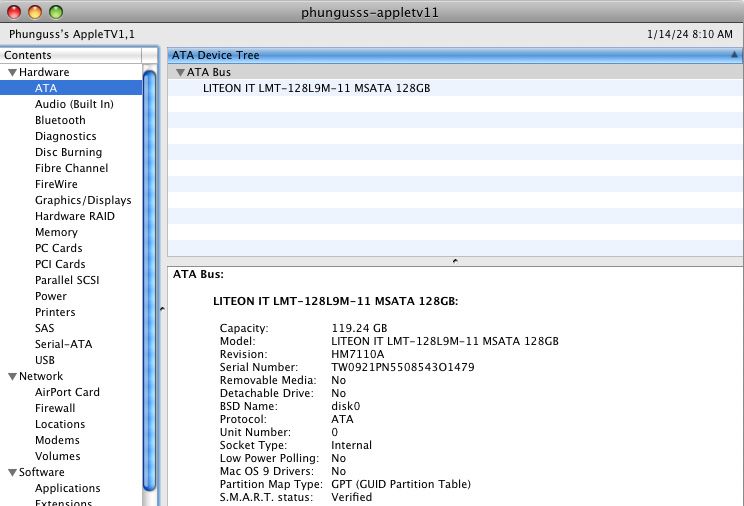
Task: Show Memory information
Action: coord(56,232)
